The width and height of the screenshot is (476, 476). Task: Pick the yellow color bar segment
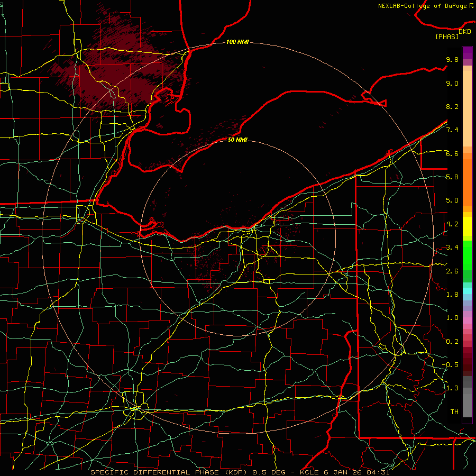(x=467, y=226)
